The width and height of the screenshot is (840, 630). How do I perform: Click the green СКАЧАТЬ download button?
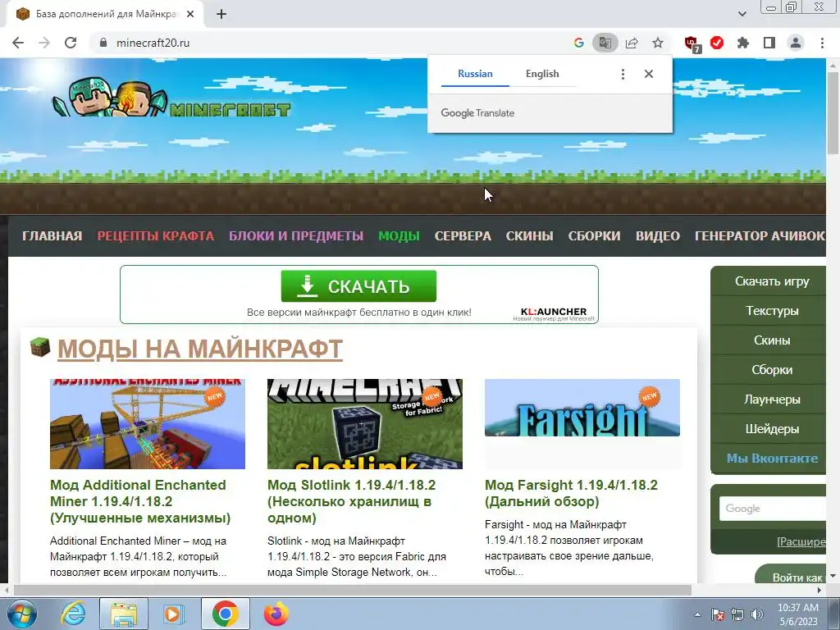[x=358, y=286]
